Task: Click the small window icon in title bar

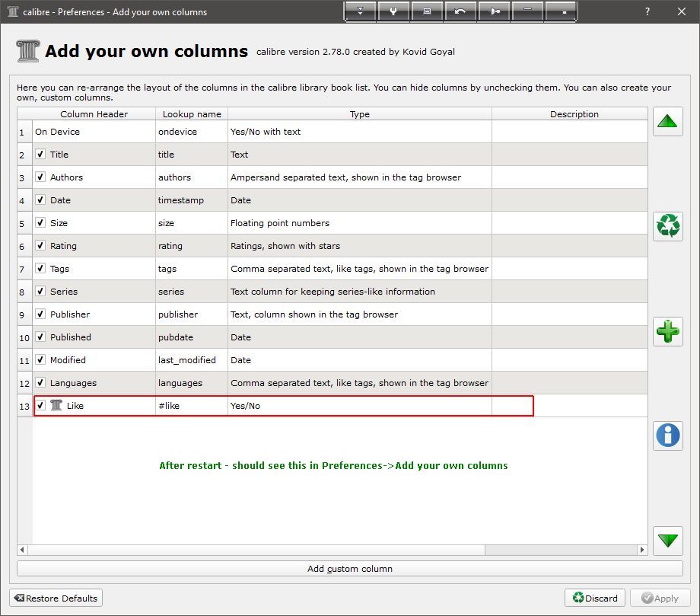Action: 427,11
